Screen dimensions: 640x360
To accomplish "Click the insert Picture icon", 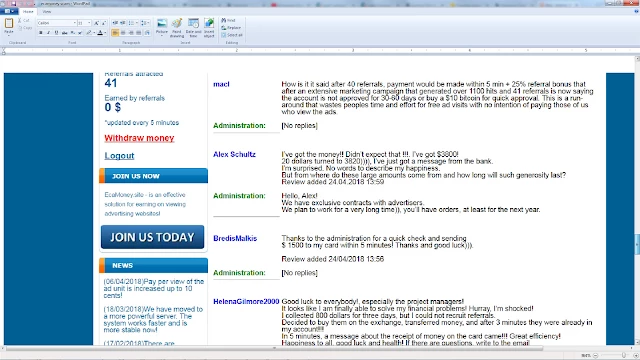I will 162,23.
